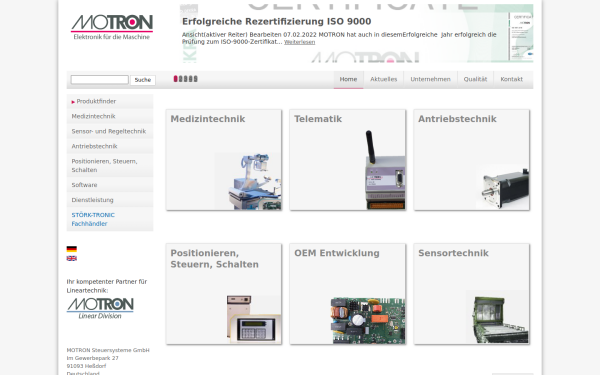Follow the Weiterlesen link

pyautogui.click(x=300, y=42)
